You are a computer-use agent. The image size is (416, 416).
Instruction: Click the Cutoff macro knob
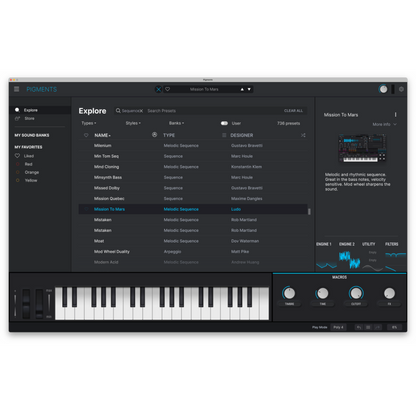356,293
